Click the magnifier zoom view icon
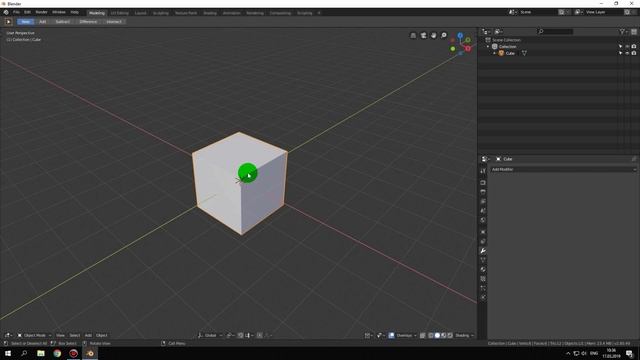Viewport: 640px width, 360px height. pyautogui.click(x=444, y=36)
